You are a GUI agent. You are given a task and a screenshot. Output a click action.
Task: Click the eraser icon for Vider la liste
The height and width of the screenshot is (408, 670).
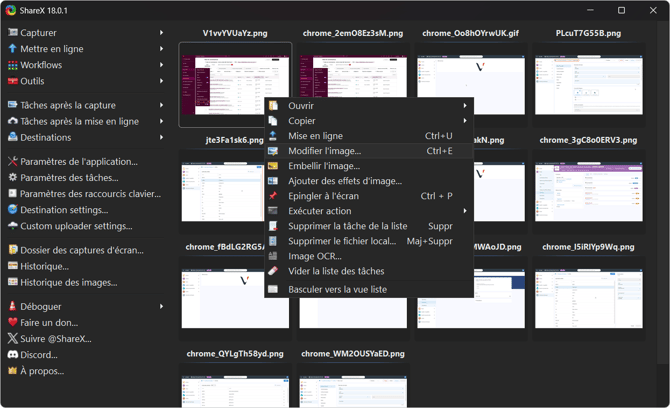[x=273, y=271]
